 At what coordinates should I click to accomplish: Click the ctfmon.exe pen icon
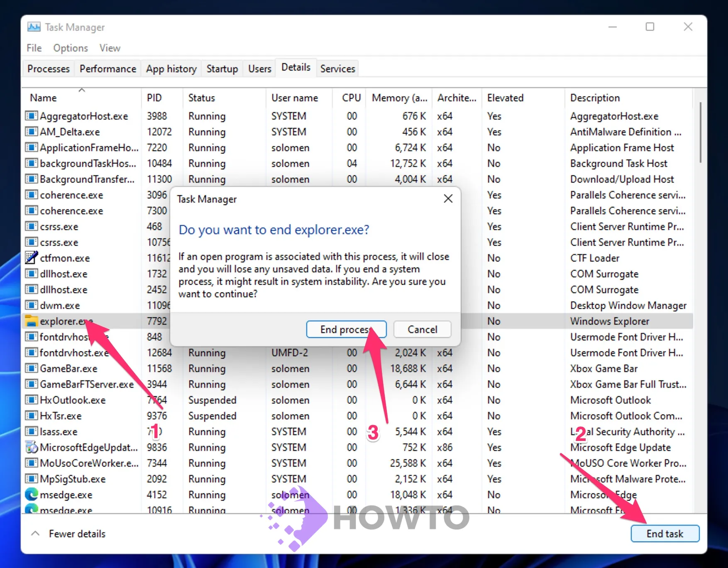(32, 258)
